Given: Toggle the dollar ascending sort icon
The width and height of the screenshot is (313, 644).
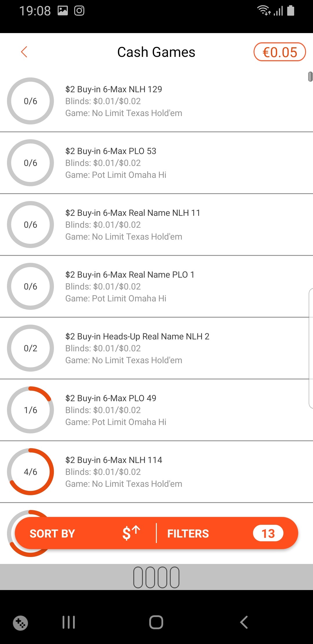Looking at the screenshot, I should pyautogui.click(x=131, y=533).
